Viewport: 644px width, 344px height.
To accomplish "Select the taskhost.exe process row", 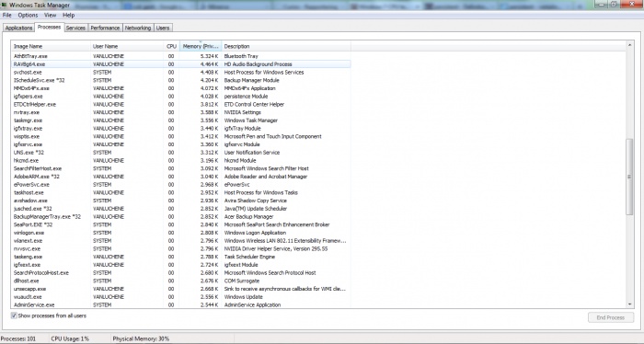I will tap(181, 192).
